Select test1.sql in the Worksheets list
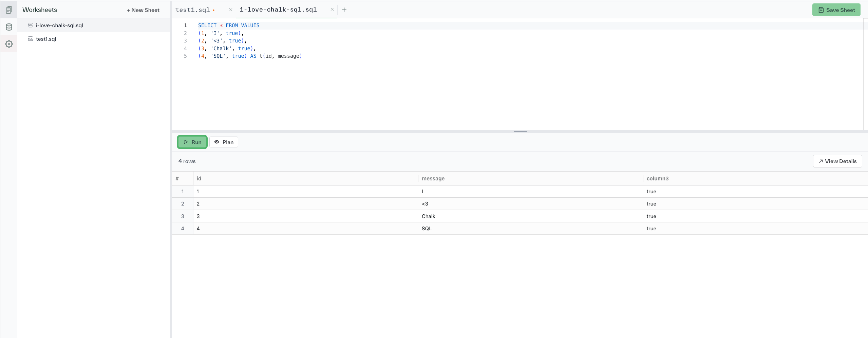 coord(46,39)
